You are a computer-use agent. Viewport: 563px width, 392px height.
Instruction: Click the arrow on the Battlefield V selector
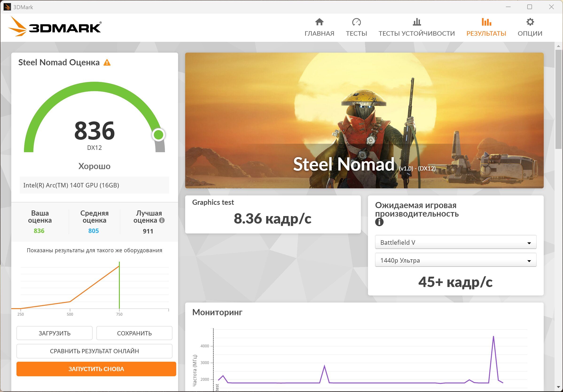tap(529, 243)
